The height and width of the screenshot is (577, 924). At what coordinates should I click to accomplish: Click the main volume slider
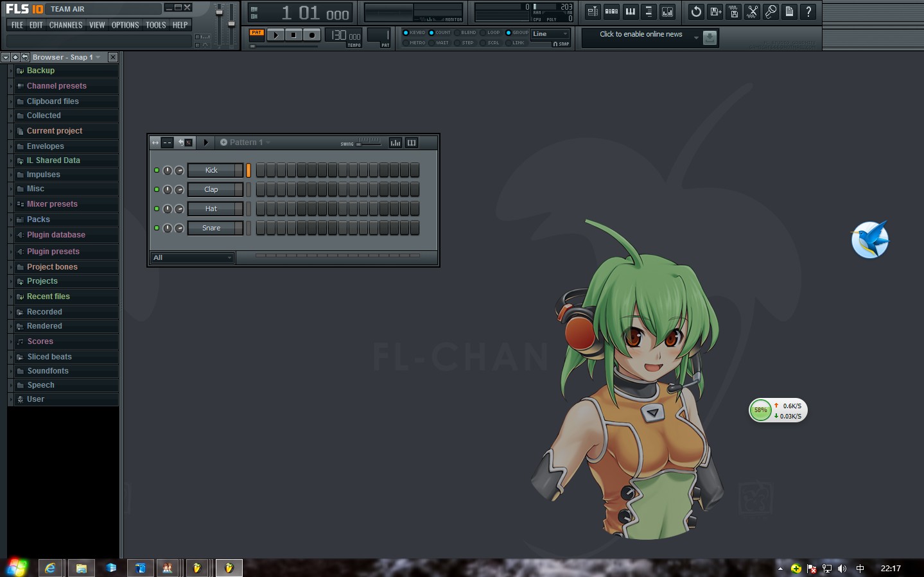coord(219,26)
